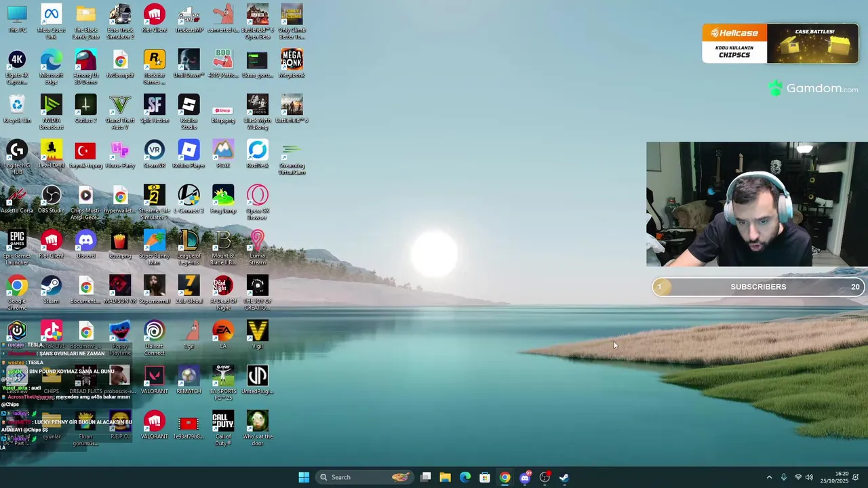The image size is (868, 488).
Task: Click the taskbar Search box
Action: click(364, 477)
